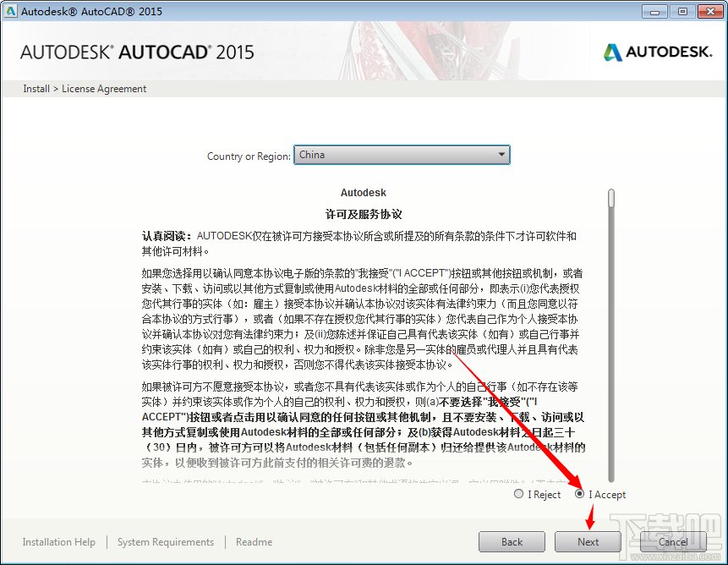Click the AutoCAD icon in the title bar
The image size is (728, 565).
pyautogui.click(x=10, y=11)
